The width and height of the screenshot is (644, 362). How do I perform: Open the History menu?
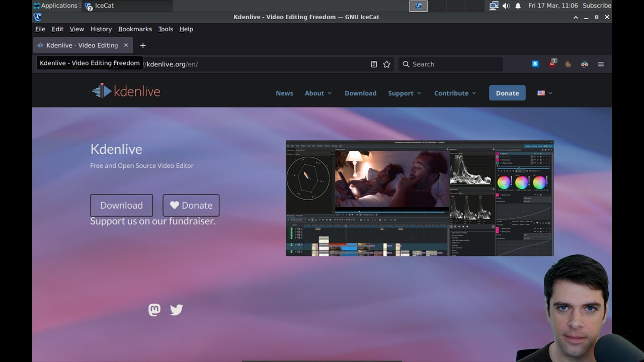click(x=101, y=29)
